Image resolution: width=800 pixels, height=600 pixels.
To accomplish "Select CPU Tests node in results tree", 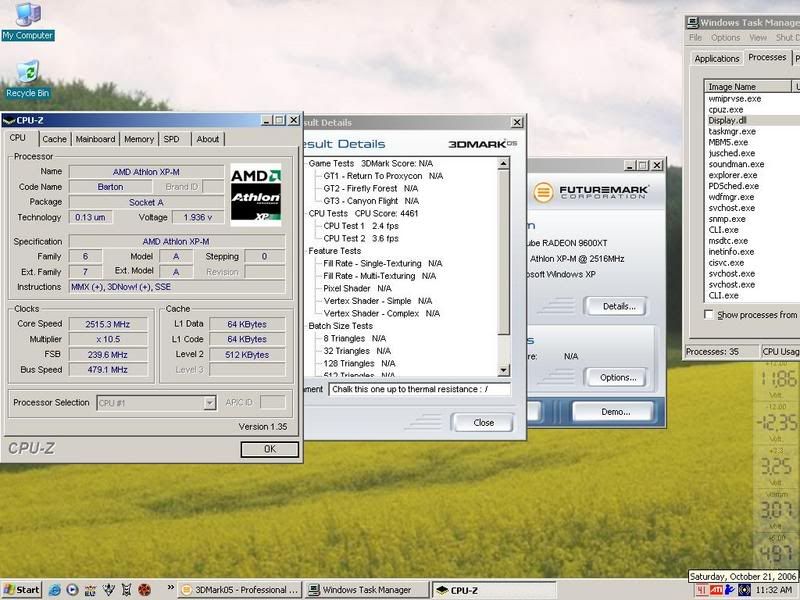I will click(x=363, y=213).
